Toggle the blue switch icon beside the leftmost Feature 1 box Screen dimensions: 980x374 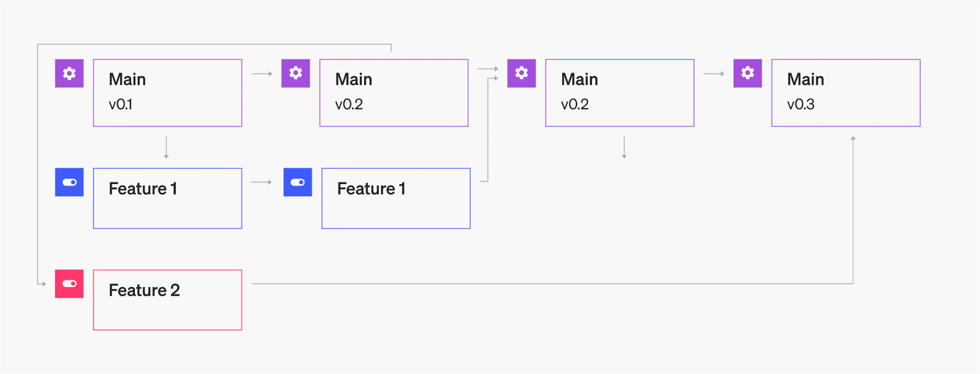[x=69, y=182]
